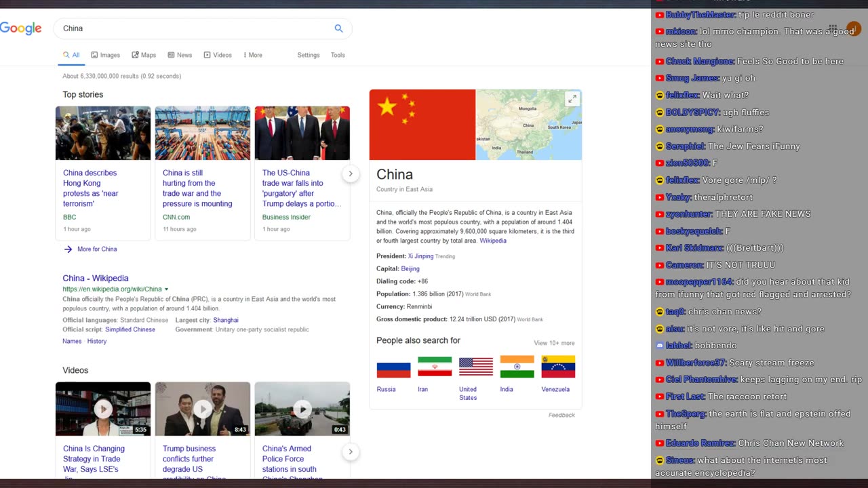Click the YouTube badge beside Karl Skidmarx

tap(660, 248)
